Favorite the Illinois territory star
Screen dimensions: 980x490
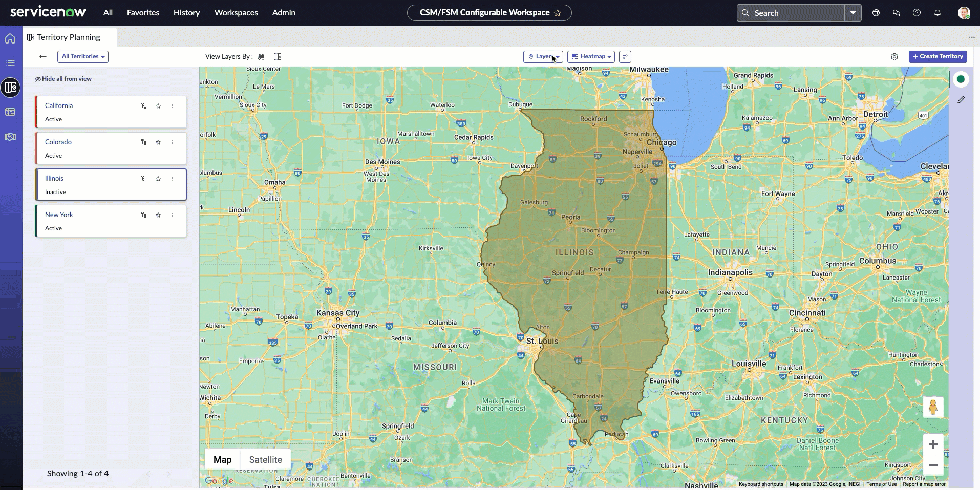click(158, 179)
